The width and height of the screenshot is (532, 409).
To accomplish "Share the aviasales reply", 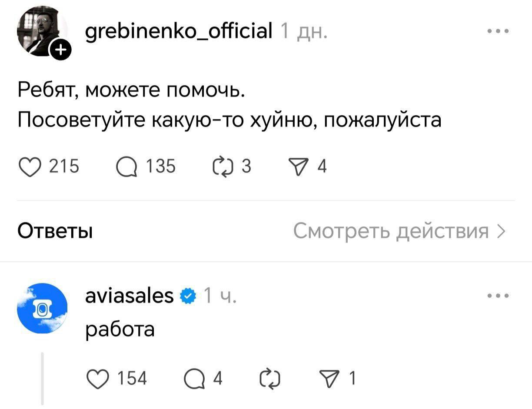I will click(x=334, y=378).
